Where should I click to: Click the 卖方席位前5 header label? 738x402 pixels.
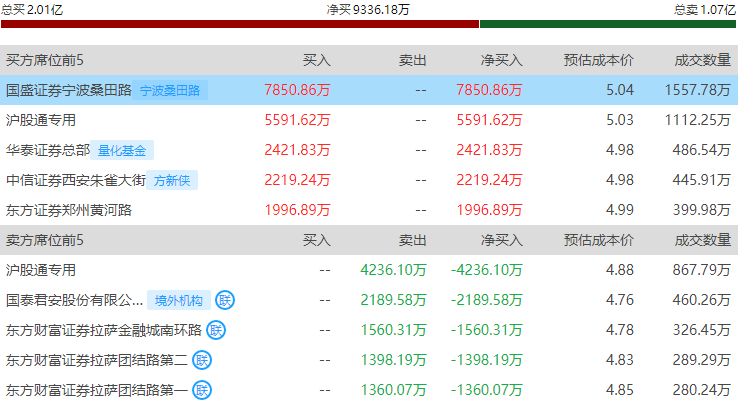click(45, 240)
